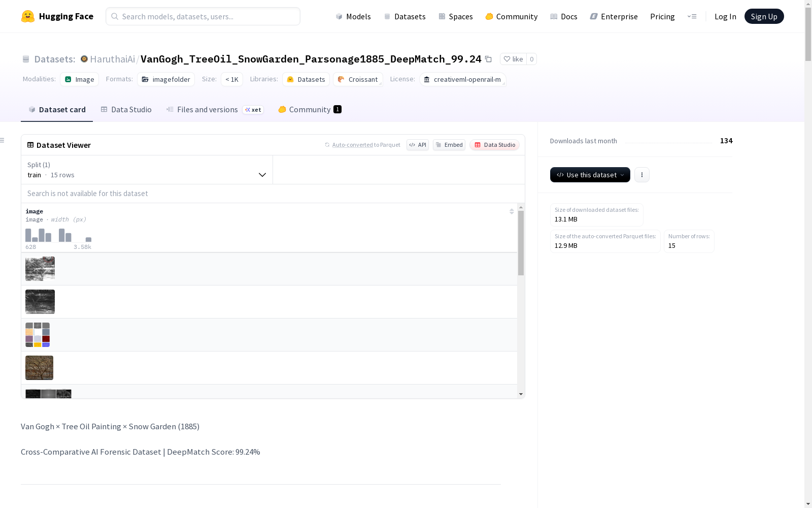Click the Sign Up button
812x508 pixels.
point(764,16)
